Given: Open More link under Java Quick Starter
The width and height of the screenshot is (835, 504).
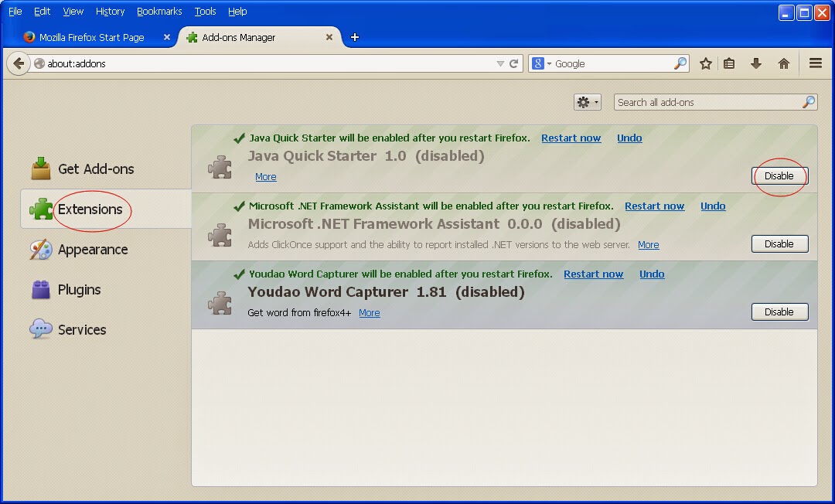Looking at the screenshot, I should pyautogui.click(x=266, y=177).
